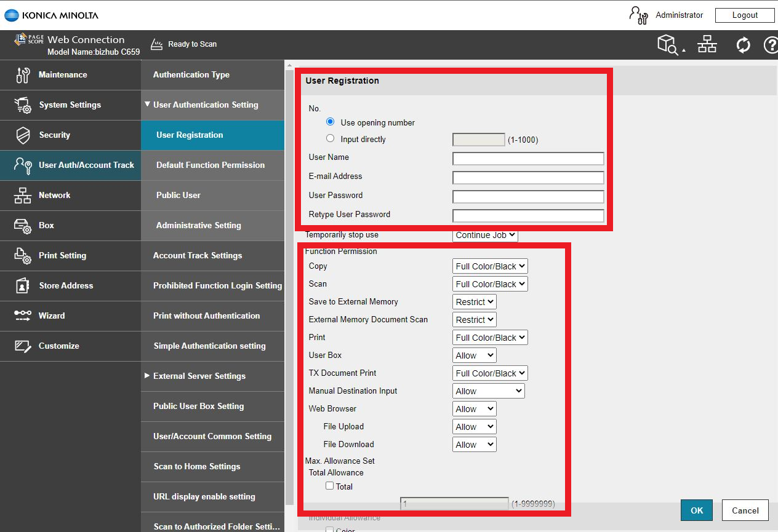Click the refresh icon in header

(x=743, y=45)
